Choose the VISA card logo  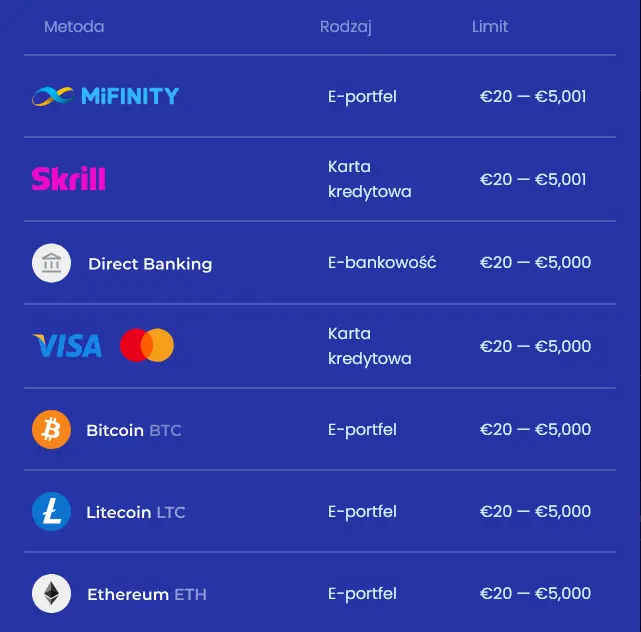pyautogui.click(x=67, y=345)
